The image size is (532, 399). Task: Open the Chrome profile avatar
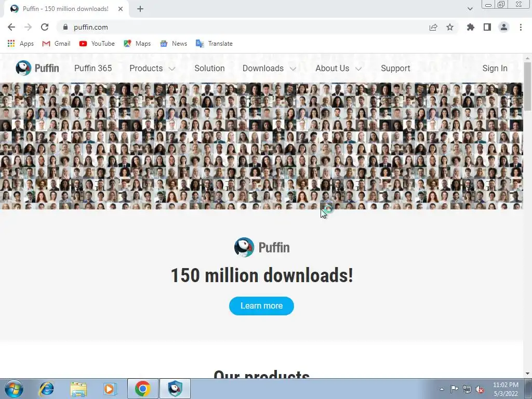[504, 27]
